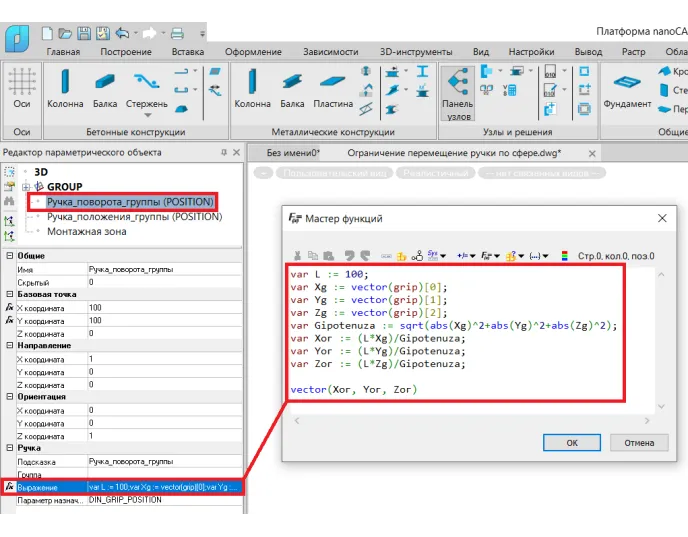688x537 pixels.
Task: Click the Выражение expression value field
Action: (x=165, y=487)
